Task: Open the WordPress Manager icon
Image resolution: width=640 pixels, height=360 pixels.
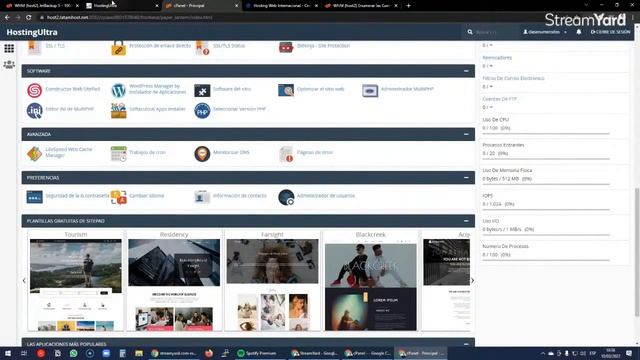Action: coord(119,90)
